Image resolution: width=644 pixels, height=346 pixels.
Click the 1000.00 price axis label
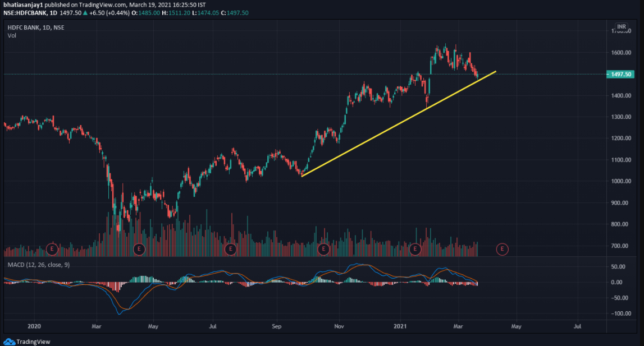[x=621, y=182]
